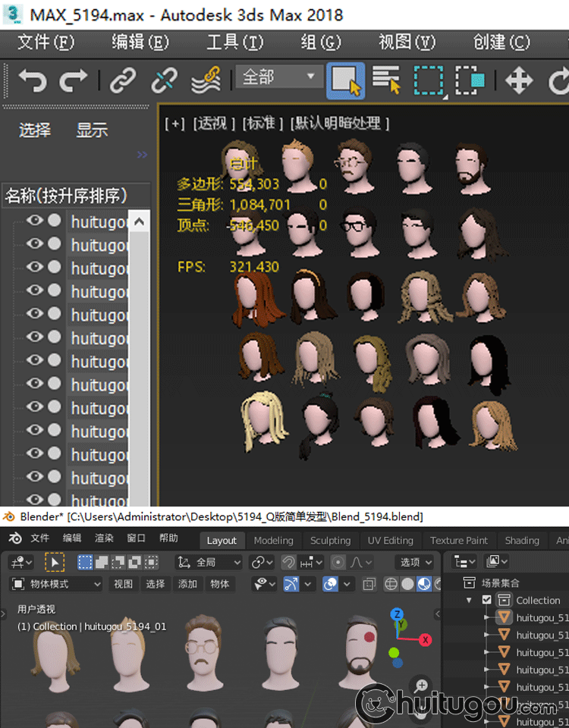Click the 物体 object button in Blender header

[220, 584]
